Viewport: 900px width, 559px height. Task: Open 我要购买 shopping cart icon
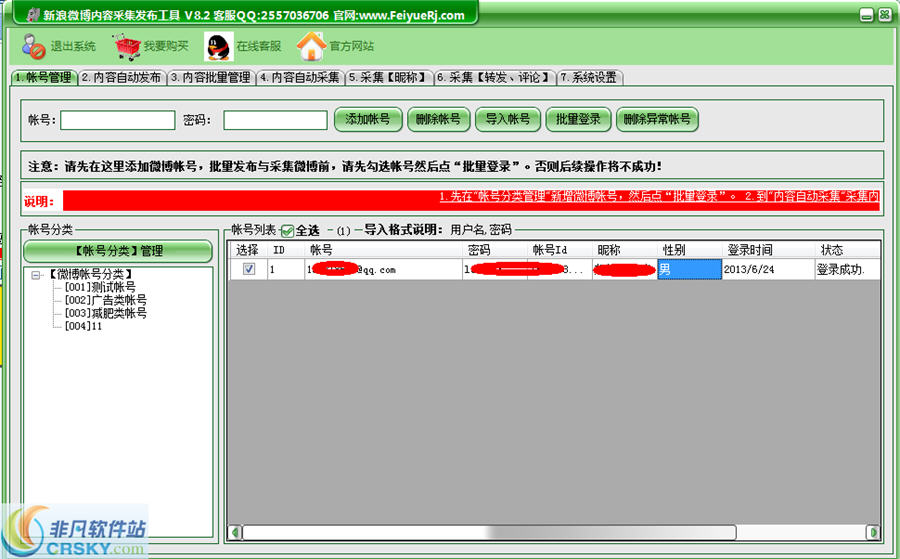click(x=127, y=46)
